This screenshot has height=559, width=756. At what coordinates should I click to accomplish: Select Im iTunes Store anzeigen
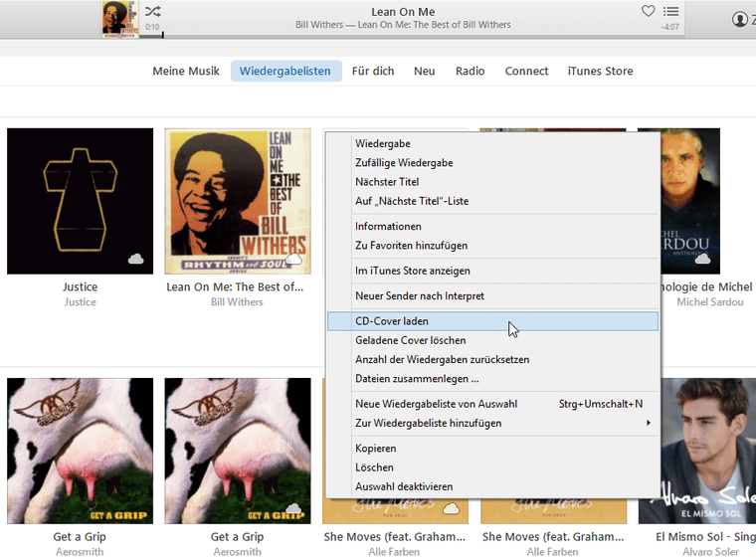point(492,271)
